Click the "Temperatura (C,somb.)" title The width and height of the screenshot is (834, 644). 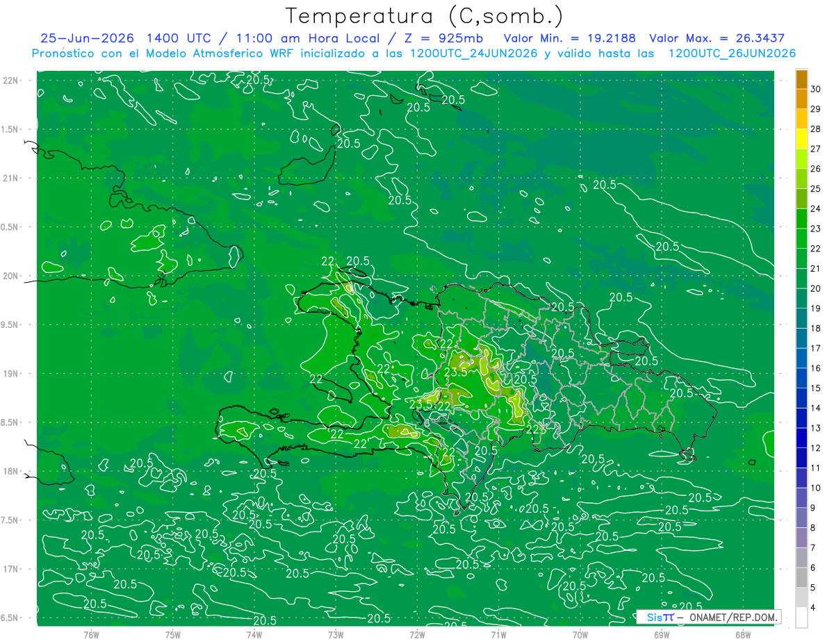point(425,16)
